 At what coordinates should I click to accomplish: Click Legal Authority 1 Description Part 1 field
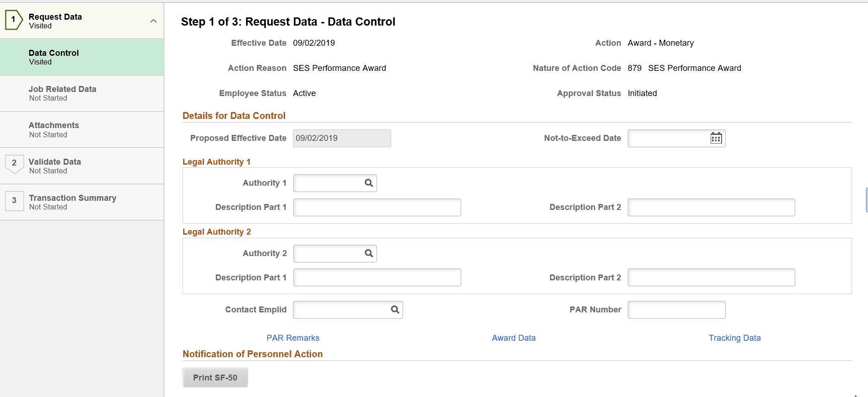tap(377, 207)
